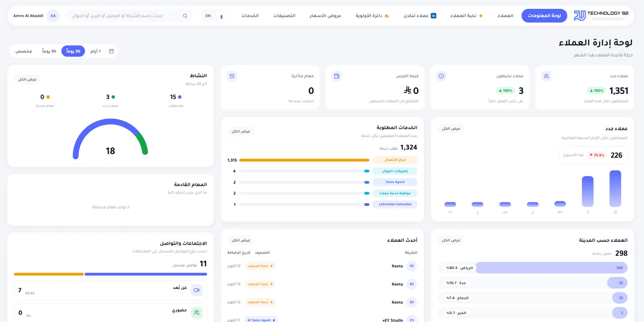This screenshot has width=644, height=322.
Task: Click the search magnifier icon
Action: tap(185, 16)
